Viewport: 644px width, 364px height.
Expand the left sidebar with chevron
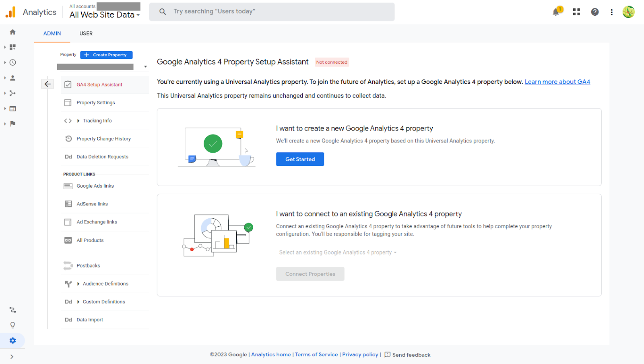(12, 357)
